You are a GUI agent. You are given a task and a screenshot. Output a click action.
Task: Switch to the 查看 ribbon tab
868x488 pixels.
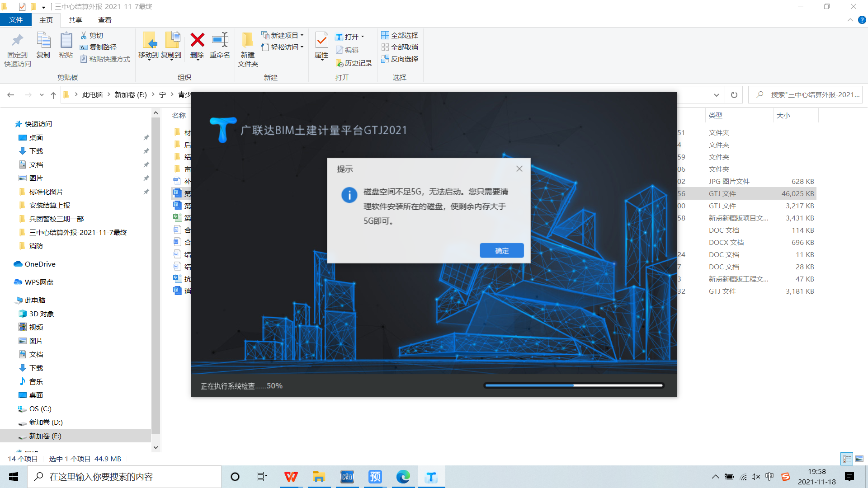[105, 20]
